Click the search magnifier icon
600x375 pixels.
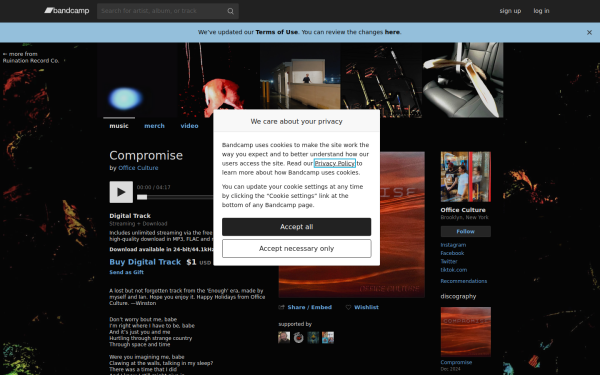pyautogui.click(x=230, y=11)
